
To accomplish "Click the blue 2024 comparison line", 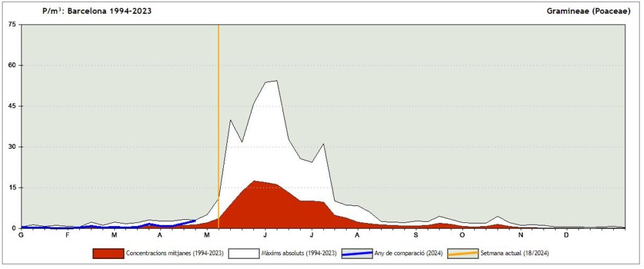I will (x=108, y=226).
